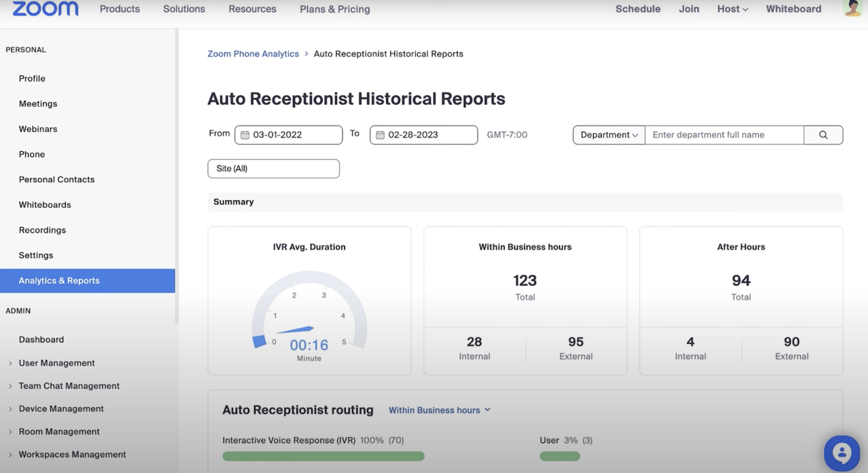
Task: Click the sidebar vertical scrollbar
Action: (177, 176)
